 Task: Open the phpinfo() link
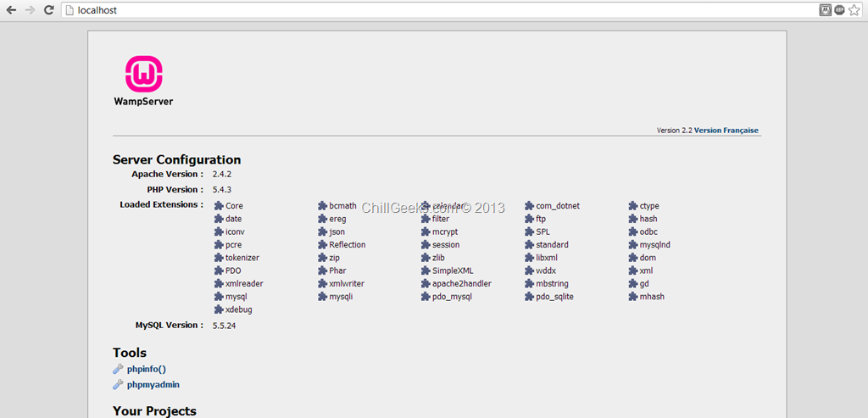click(146, 370)
